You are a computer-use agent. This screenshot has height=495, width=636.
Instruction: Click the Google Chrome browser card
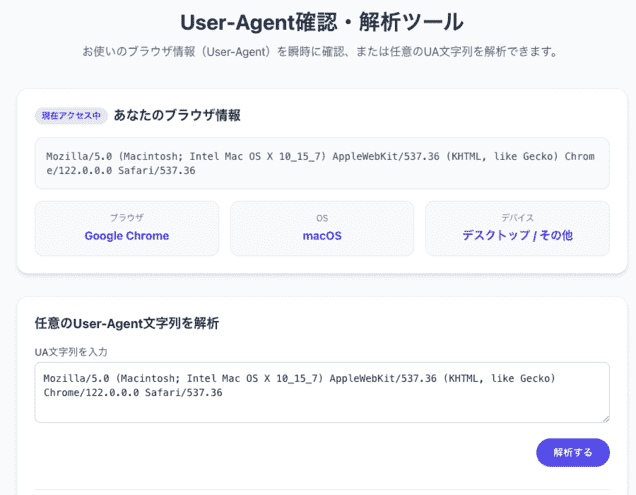coord(127,228)
